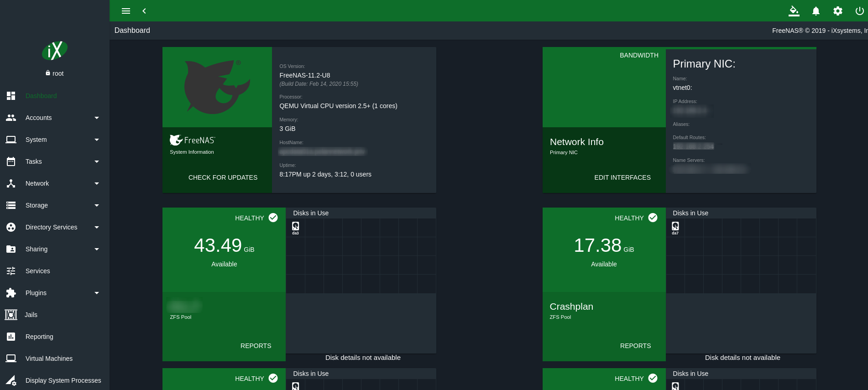Open the notifications bell
868x390 pixels.
click(816, 11)
